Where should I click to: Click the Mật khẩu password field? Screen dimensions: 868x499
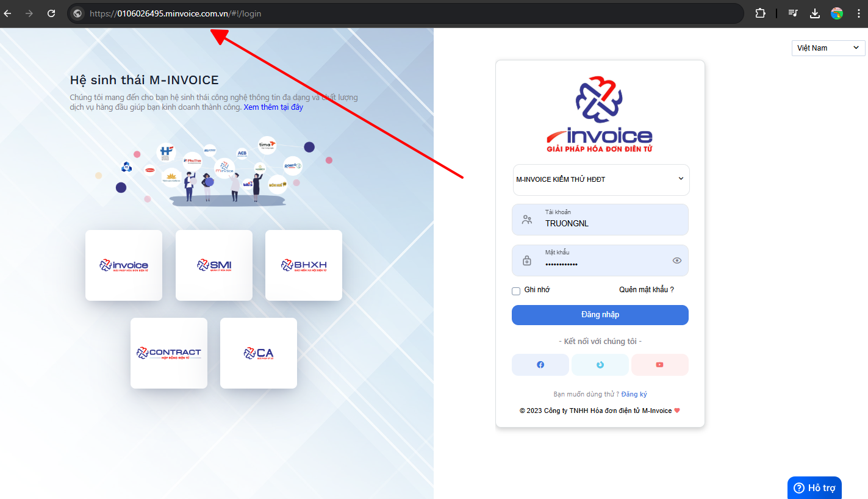(600, 260)
